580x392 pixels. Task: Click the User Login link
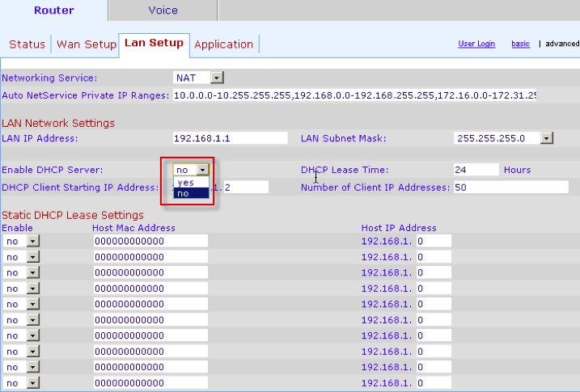coord(476,44)
